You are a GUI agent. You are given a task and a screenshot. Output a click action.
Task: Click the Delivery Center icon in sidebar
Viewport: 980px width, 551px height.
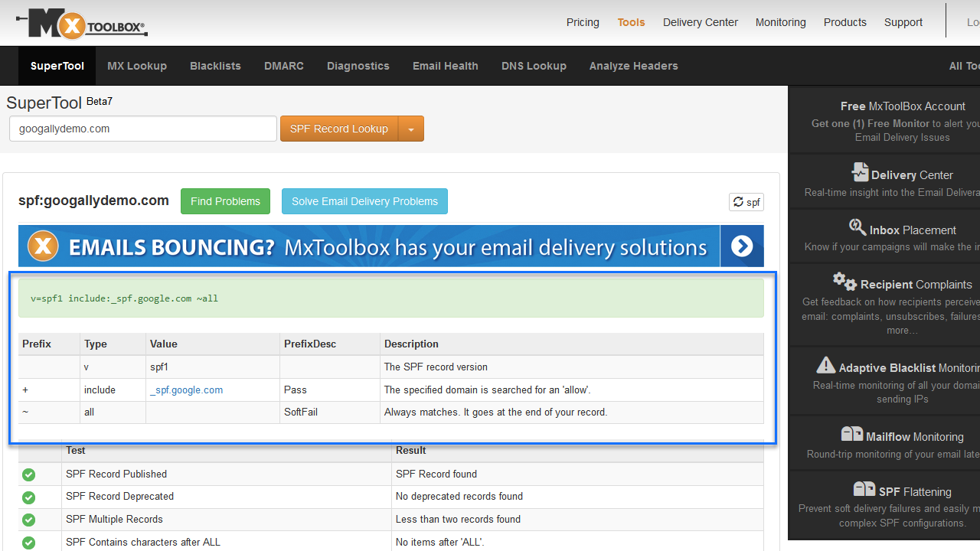click(860, 172)
